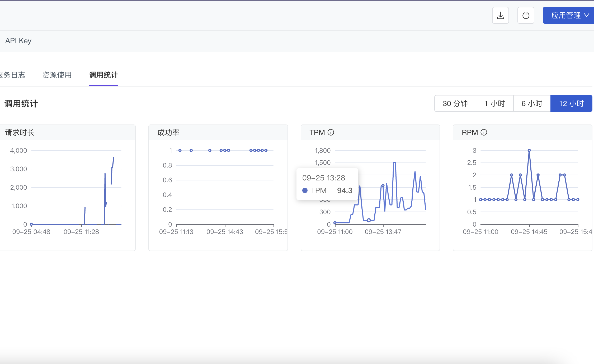Click the API Key label
The width and height of the screenshot is (594, 364).
click(x=18, y=41)
